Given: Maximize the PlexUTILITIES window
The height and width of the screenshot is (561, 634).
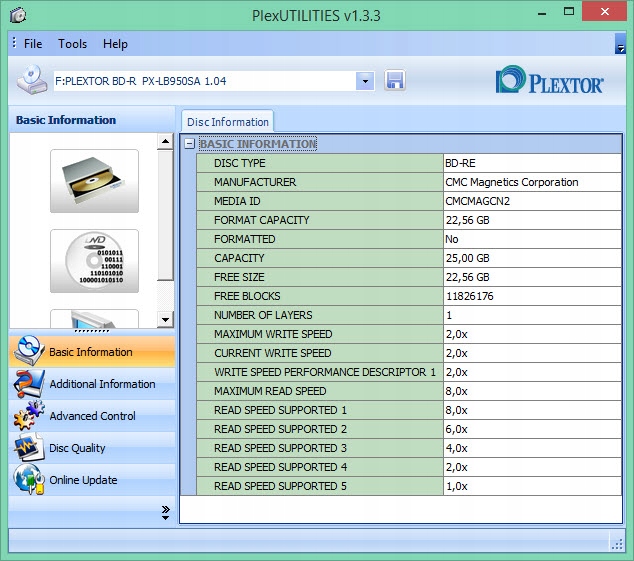Looking at the screenshot, I should point(568,11).
